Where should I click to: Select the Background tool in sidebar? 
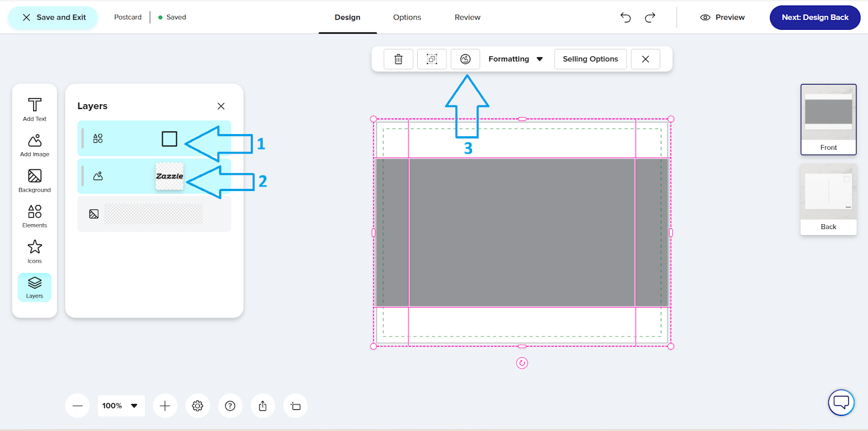(x=35, y=181)
